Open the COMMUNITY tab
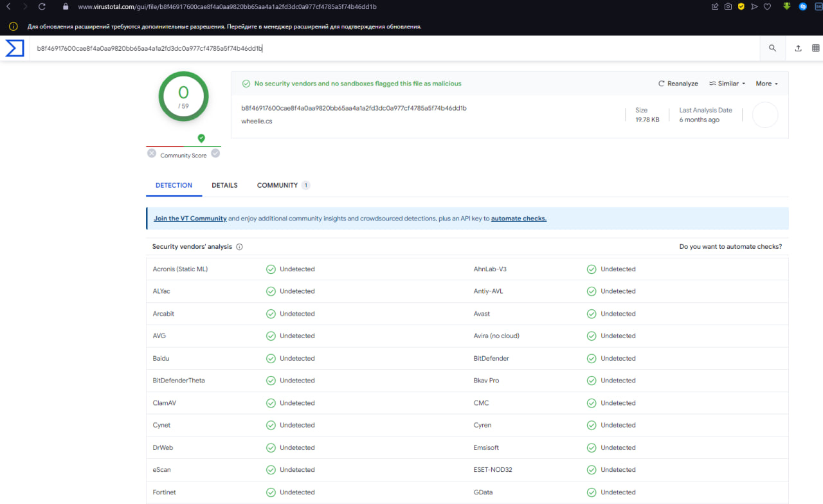Viewport: 823px width, 504px height. coord(284,185)
